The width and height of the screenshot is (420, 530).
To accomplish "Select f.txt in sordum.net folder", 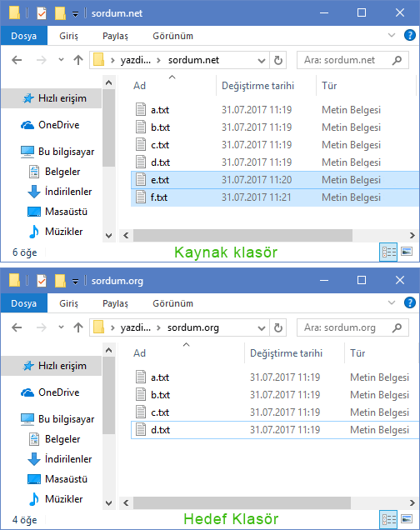I will (x=275, y=197).
